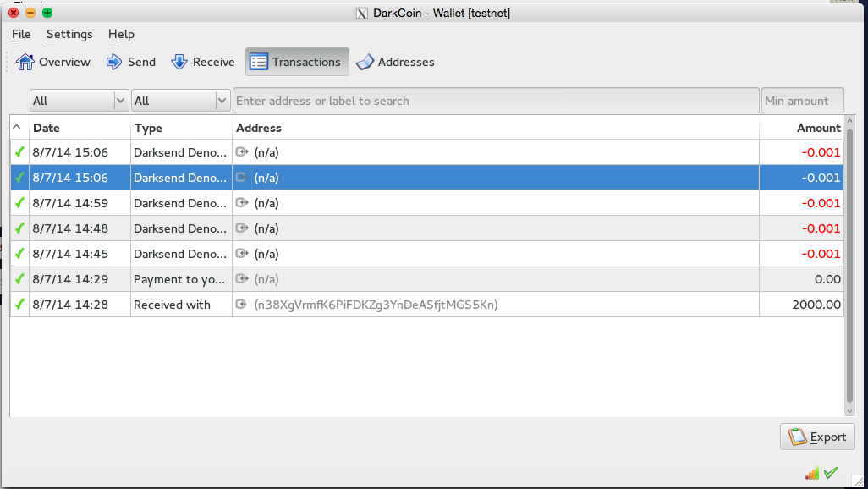This screenshot has height=489, width=868.
Task: Click the transaction list vertical scrollbar
Action: click(x=849, y=266)
